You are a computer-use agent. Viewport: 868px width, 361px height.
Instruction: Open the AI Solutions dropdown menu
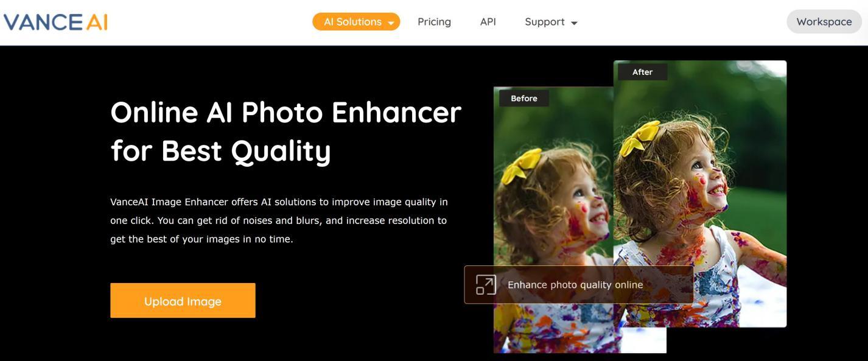[356, 21]
